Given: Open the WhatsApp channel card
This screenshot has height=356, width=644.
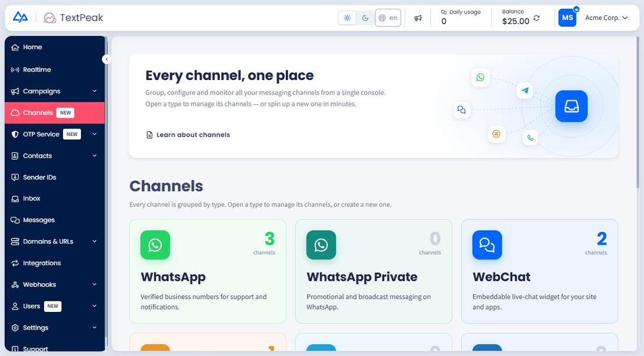Looking at the screenshot, I should click(208, 271).
